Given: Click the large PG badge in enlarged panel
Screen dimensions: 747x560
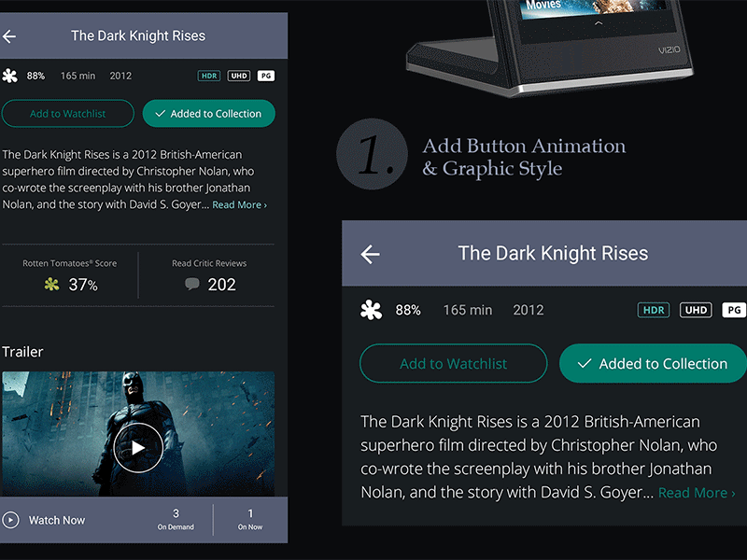Looking at the screenshot, I should point(734,310).
